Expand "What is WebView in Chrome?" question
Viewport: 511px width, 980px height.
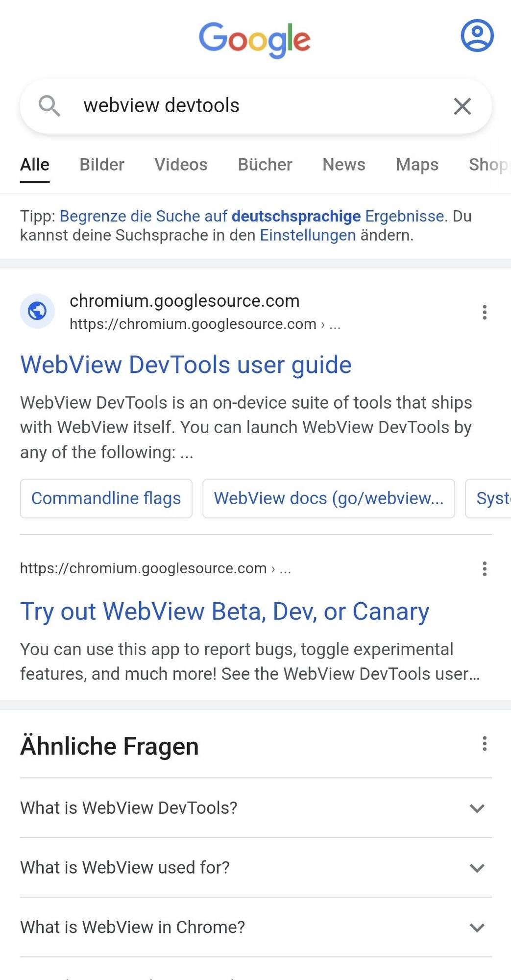point(256,927)
